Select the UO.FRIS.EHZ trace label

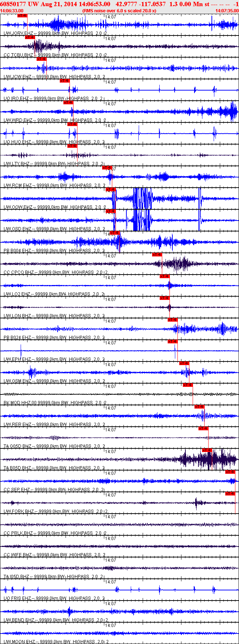(17, 598)
